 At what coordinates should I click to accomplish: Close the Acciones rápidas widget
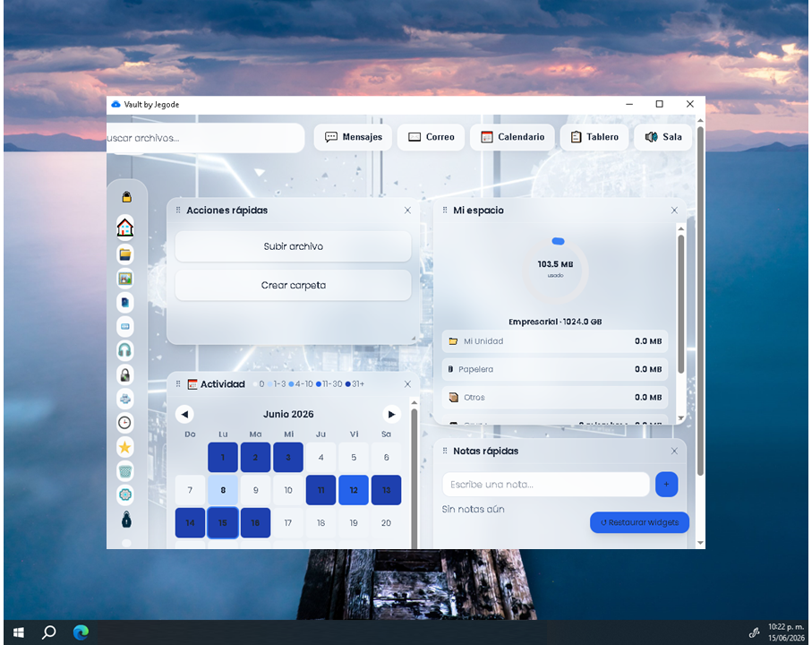coord(407,211)
